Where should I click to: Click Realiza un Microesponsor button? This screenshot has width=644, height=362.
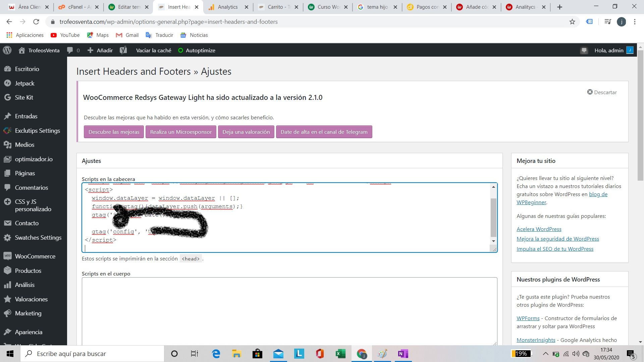(x=181, y=132)
